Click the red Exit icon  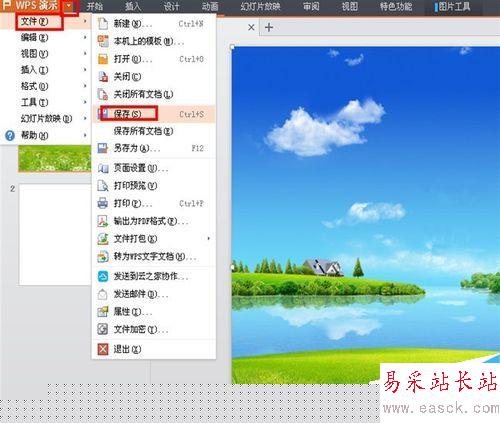(x=103, y=349)
